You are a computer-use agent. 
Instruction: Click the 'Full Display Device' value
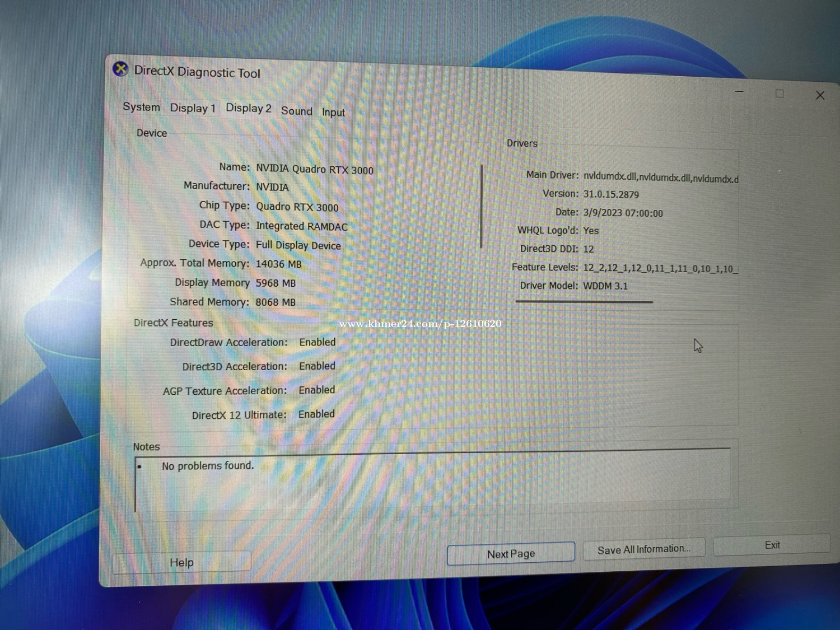pos(298,245)
